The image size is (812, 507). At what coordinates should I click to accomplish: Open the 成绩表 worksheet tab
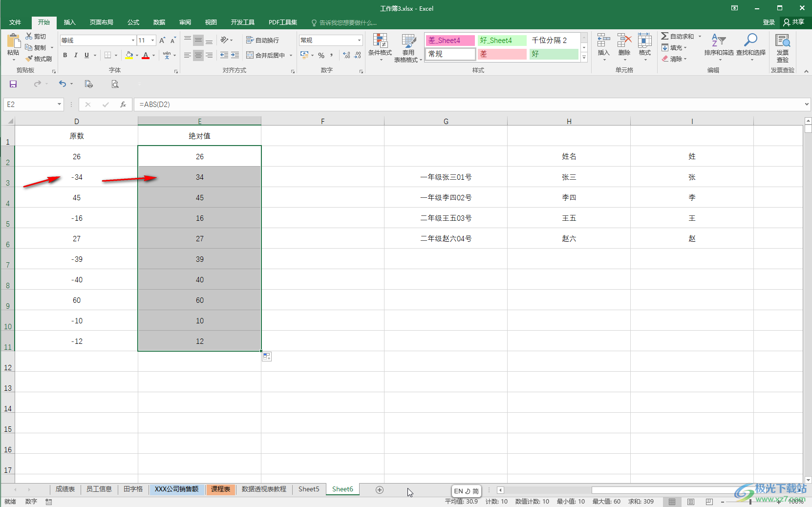coord(65,489)
